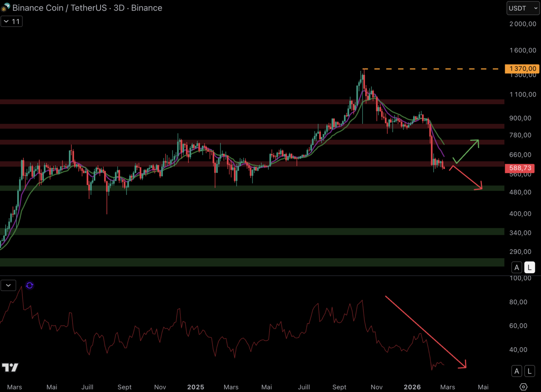Click the red 588,73 current price label
The width and height of the screenshot is (541, 392).
point(520,168)
